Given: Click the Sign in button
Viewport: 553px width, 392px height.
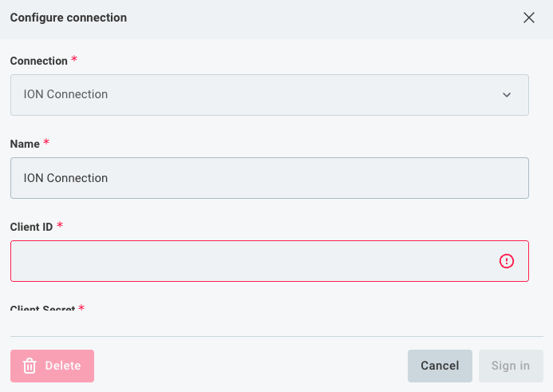Looking at the screenshot, I should [x=511, y=366].
